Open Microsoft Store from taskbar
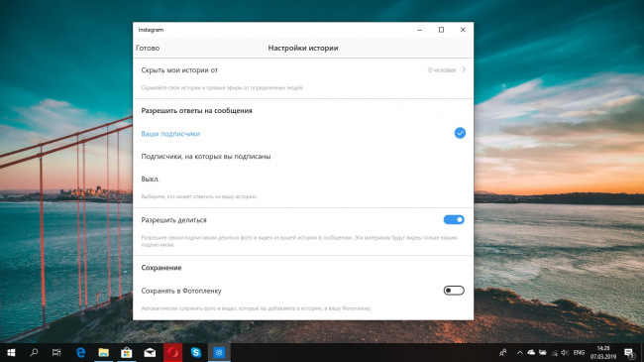Image resolution: width=644 pixels, height=362 pixels. coord(127,352)
